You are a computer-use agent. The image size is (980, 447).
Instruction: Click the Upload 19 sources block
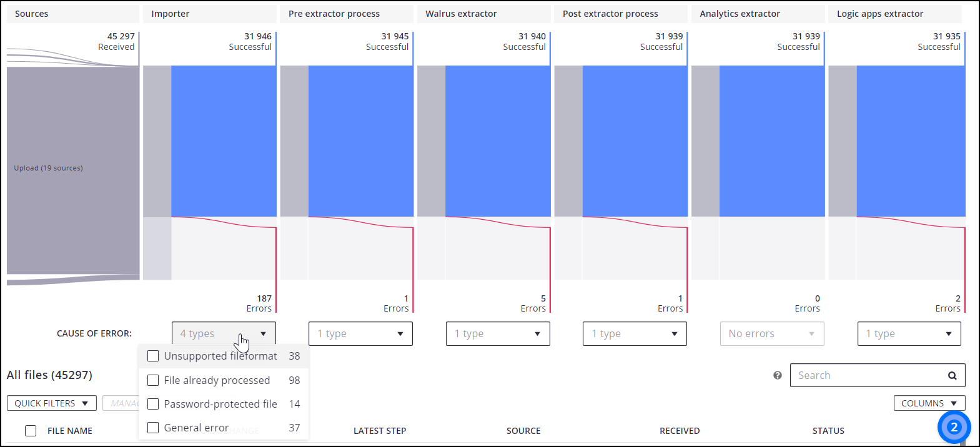(x=72, y=167)
